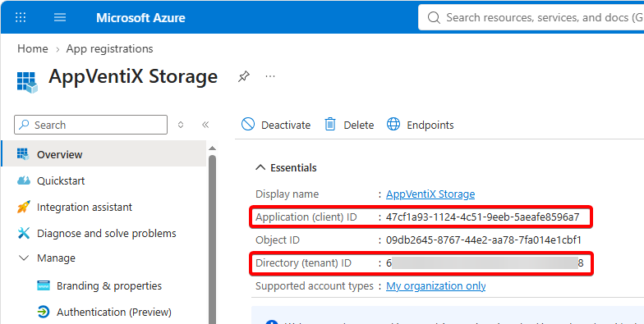Click the redacted Directory (tenant) ID value
Viewport: 644px width, 324px height.
(485, 262)
